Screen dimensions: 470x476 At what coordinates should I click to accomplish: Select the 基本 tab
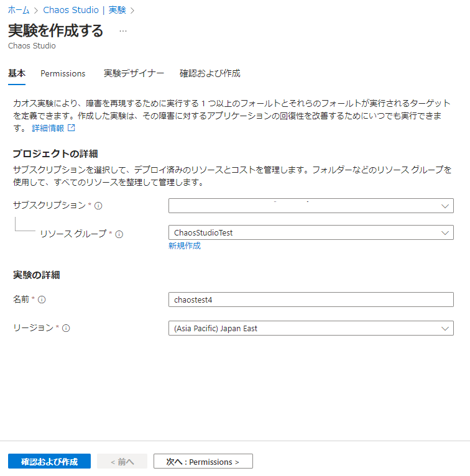click(17, 73)
